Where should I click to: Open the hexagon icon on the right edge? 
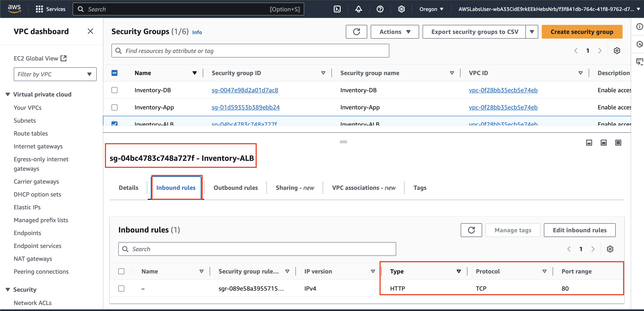(639, 44)
